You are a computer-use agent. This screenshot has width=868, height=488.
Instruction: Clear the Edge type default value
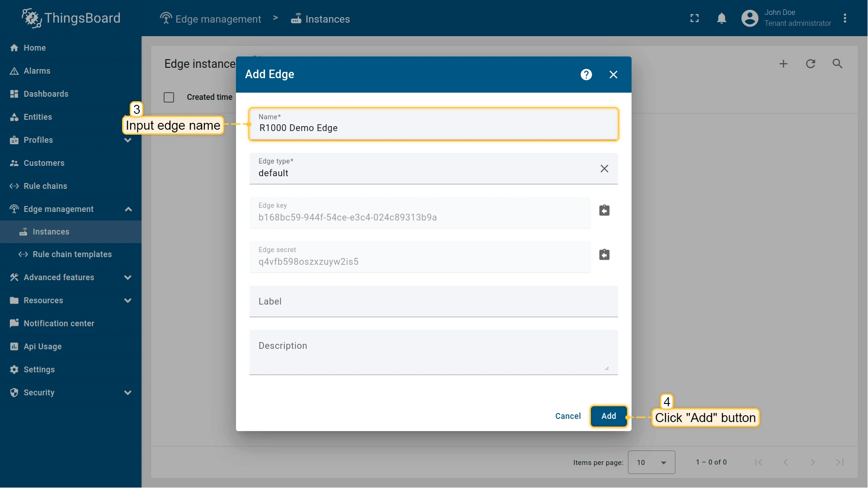click(x=604, y=169)
